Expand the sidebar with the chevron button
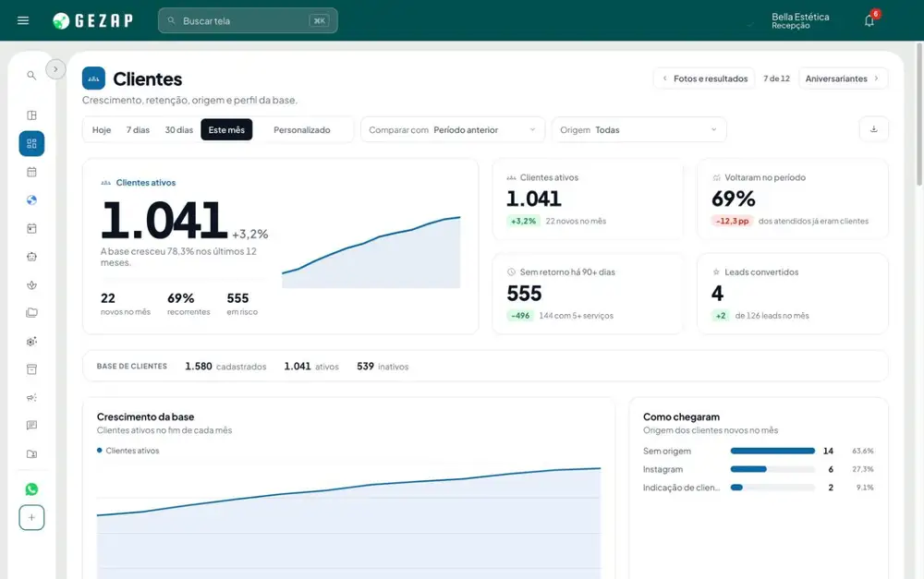Screen dimensions: 924x579 click(55, 69)
